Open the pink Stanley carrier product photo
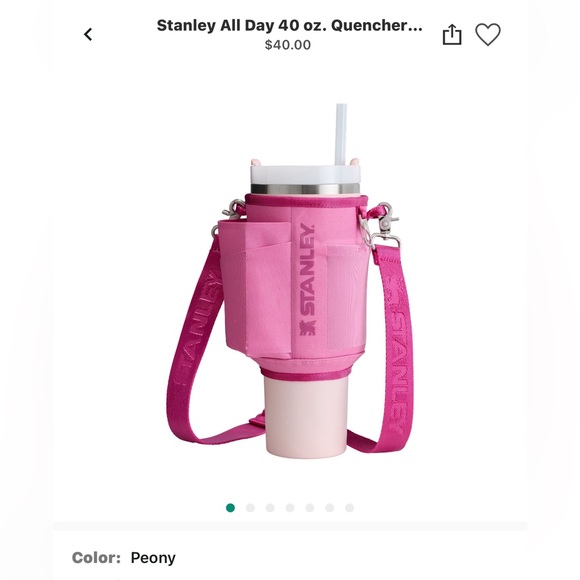 (290, 279)
